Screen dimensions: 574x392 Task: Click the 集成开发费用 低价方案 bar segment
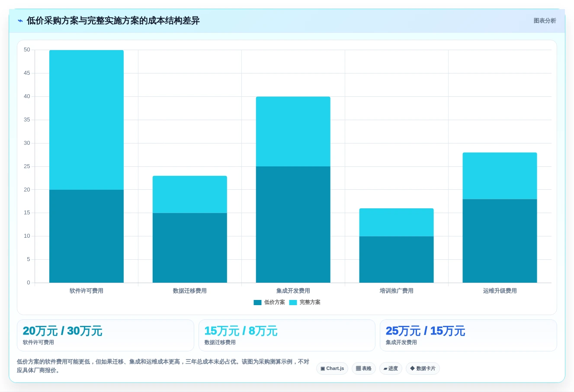[x=293, y=225]
